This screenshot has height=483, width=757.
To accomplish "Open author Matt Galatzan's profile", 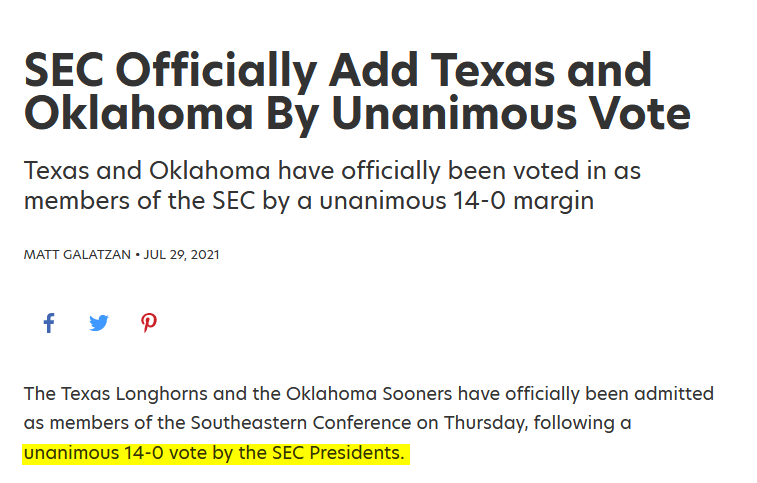I will click(x=77, y=255).
